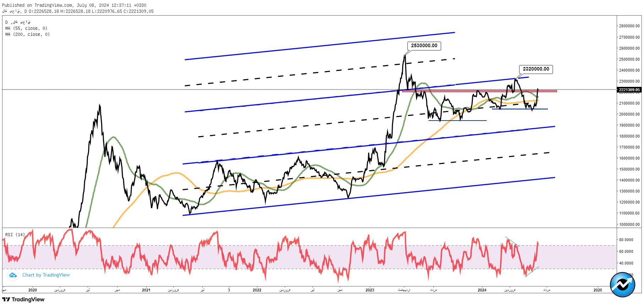Click the 1300000.00 price axis label
The image size is (644, 306).
pos(629,191)
